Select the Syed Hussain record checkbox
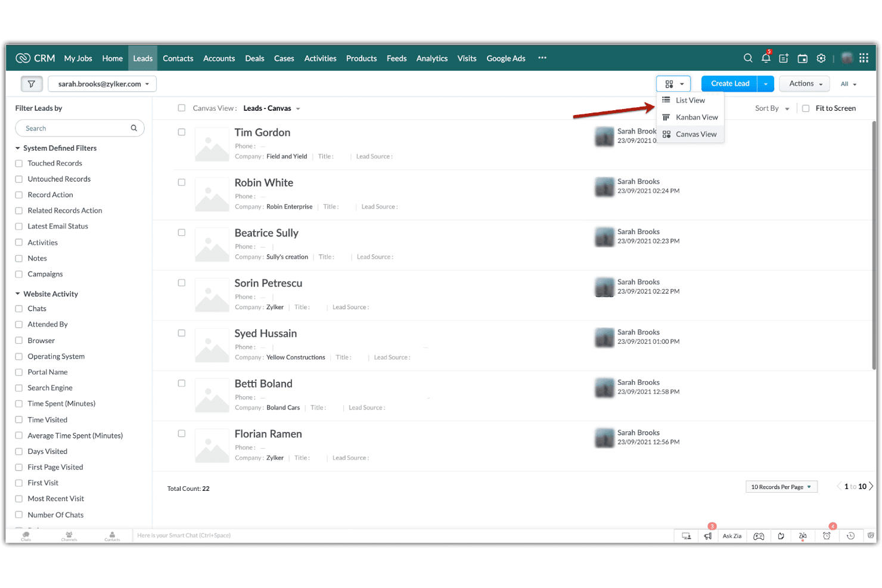 pos(182,333)
